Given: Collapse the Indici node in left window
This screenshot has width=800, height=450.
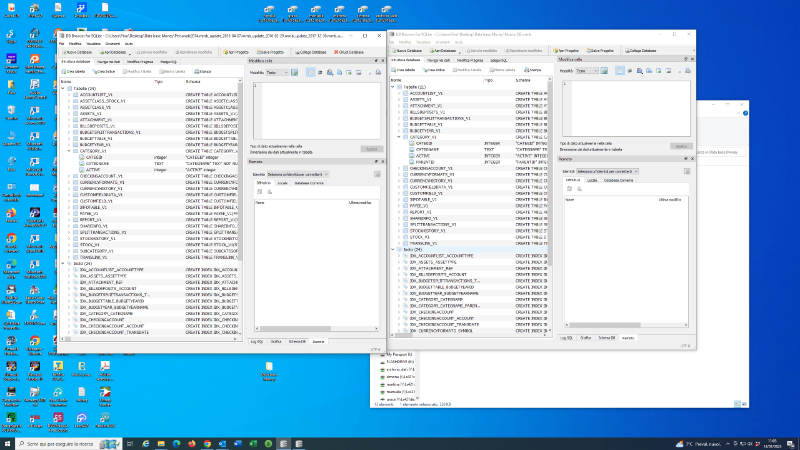Looking at the screenshot, I should tap(63, 264).
